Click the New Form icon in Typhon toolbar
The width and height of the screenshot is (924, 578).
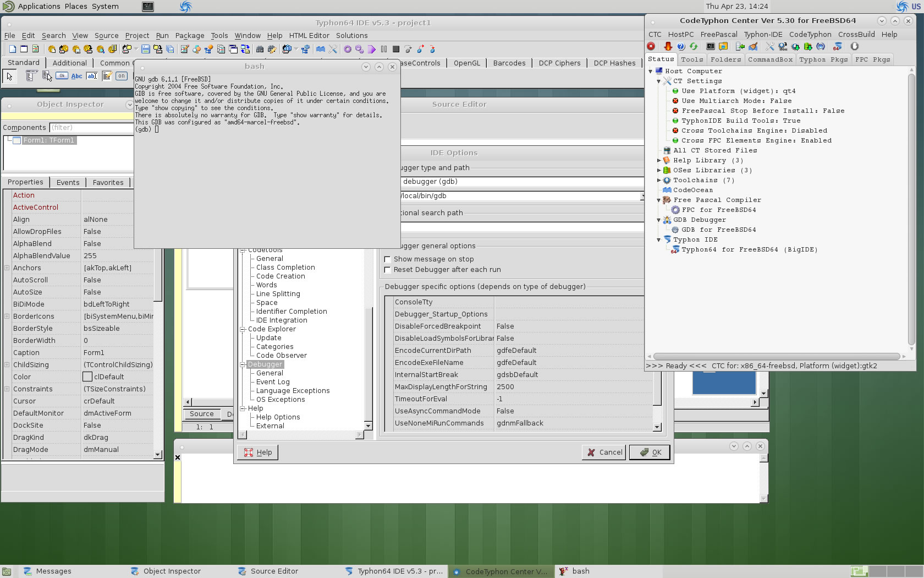tap(24, 49)
